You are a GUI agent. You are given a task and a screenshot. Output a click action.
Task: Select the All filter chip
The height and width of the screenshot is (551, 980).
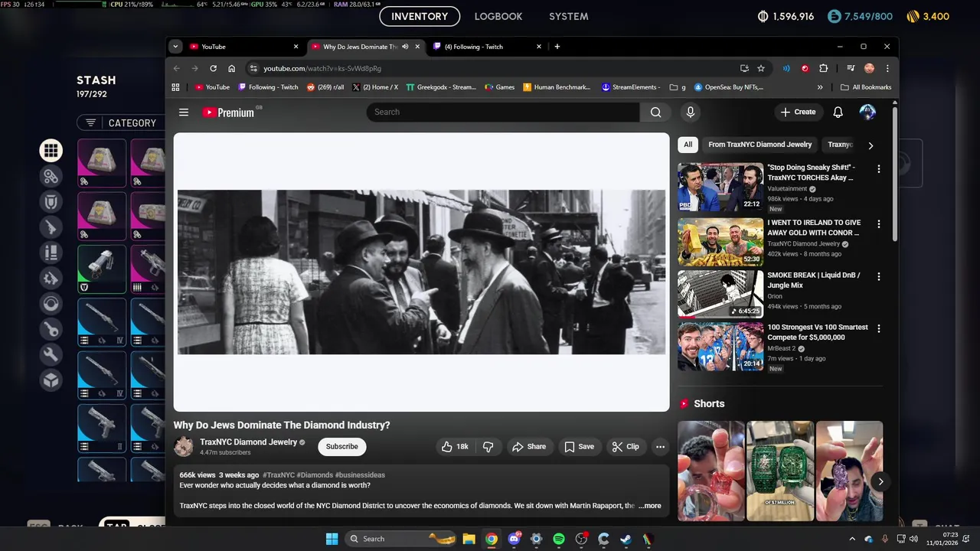click(688, 145)
